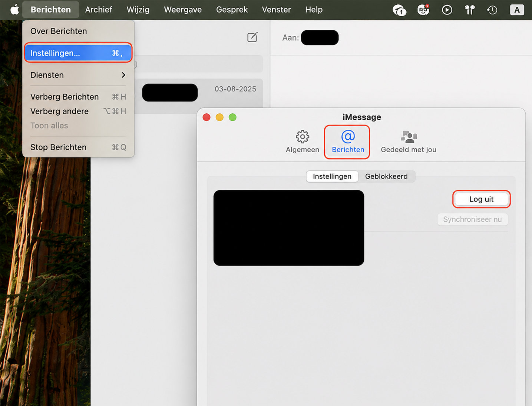Choose Verberg Berichten

(x=78, y=97)
